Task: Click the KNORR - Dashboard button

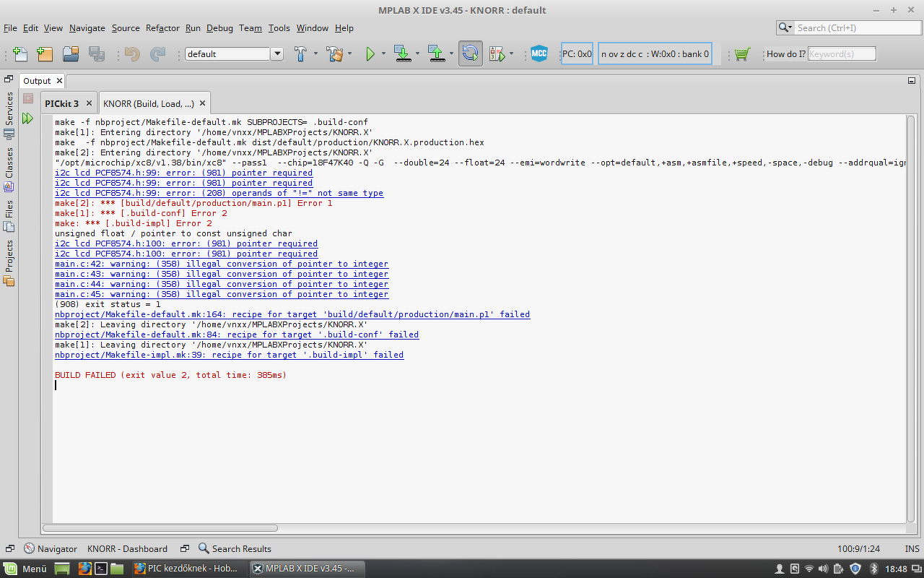Action: pos(127,548)
